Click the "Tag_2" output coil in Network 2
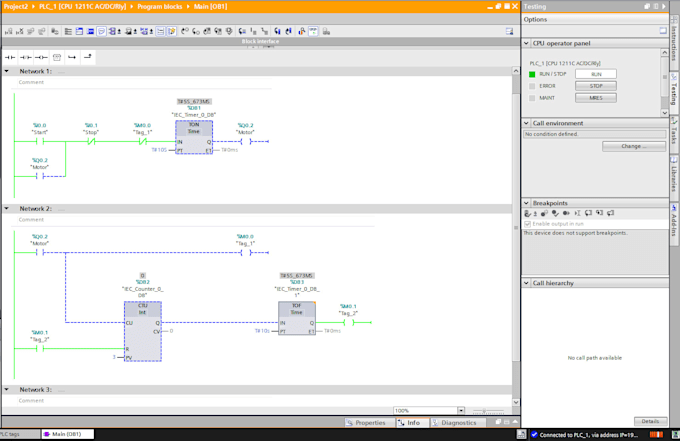The height and width of the screenshot is (441, 680). point(349,322)
